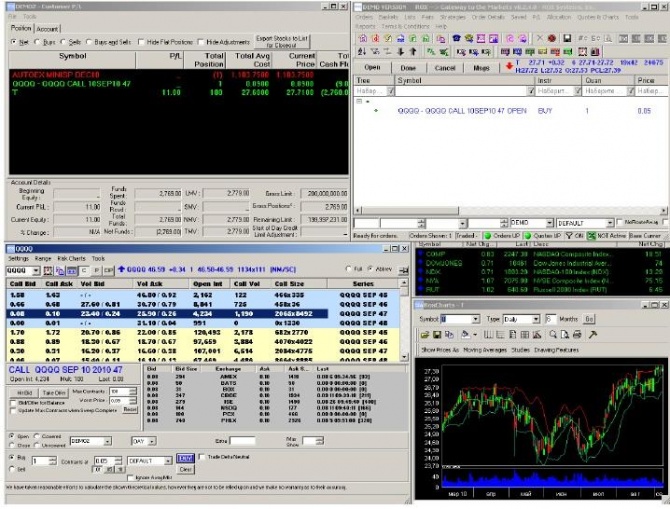
Task: Open file icon in charts toolbar
Action: click(424, 335)
